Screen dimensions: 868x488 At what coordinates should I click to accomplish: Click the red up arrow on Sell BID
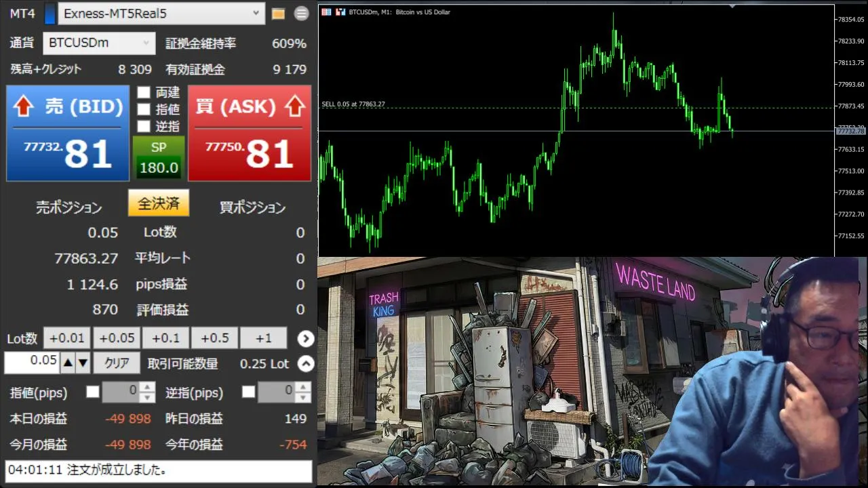(x=24, y=106)
